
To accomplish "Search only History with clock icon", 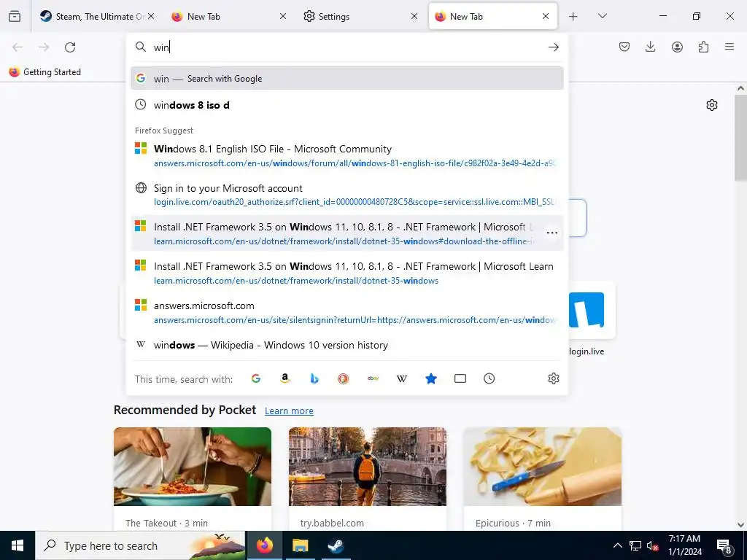I will [489, 378].
